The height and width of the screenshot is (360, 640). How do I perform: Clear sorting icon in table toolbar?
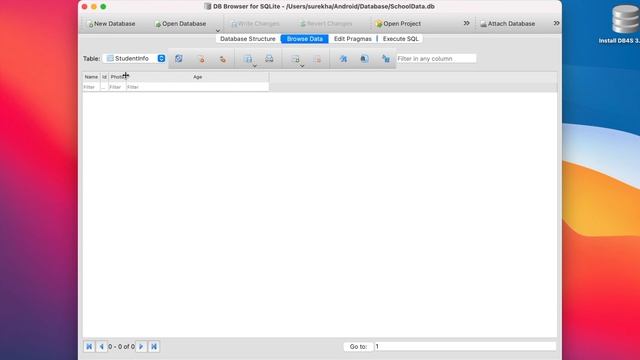(x=222, y=59)
